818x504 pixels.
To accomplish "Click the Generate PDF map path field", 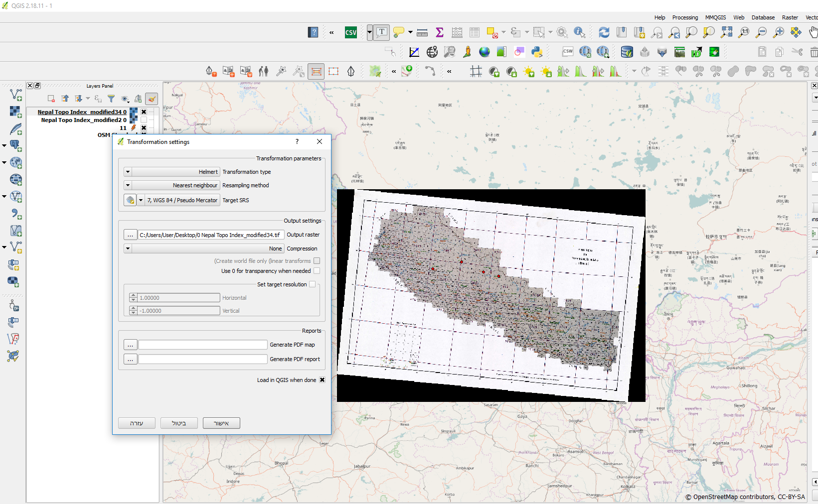I will click(x=203, y=345).
